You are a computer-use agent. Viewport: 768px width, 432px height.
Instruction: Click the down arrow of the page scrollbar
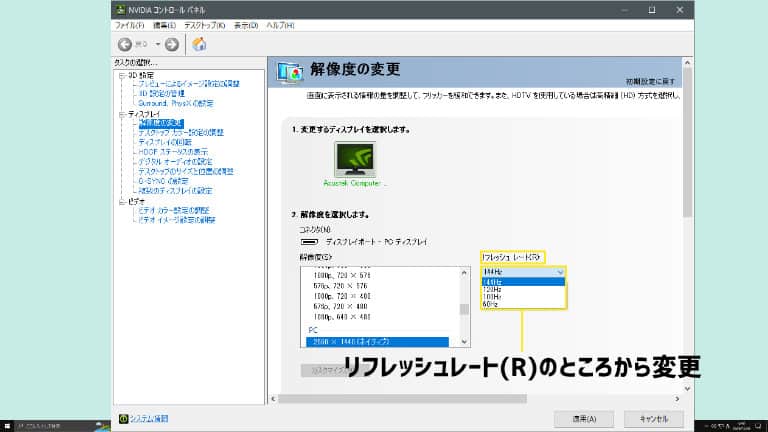point(687,389)
